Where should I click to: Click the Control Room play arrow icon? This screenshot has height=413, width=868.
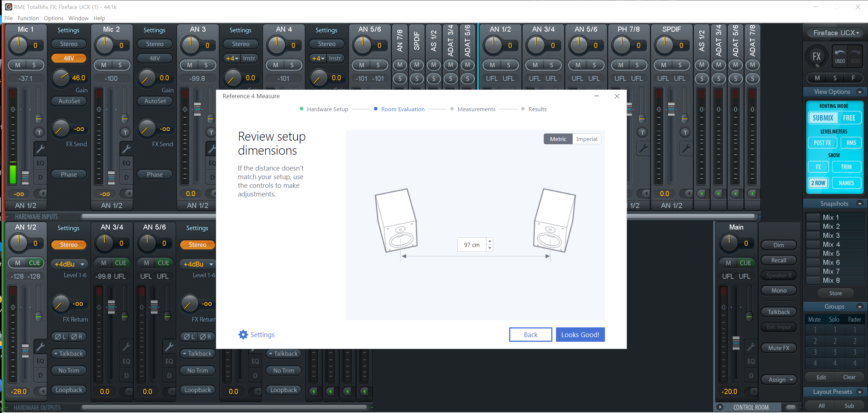pyautogui.click(x=720, y=407)
